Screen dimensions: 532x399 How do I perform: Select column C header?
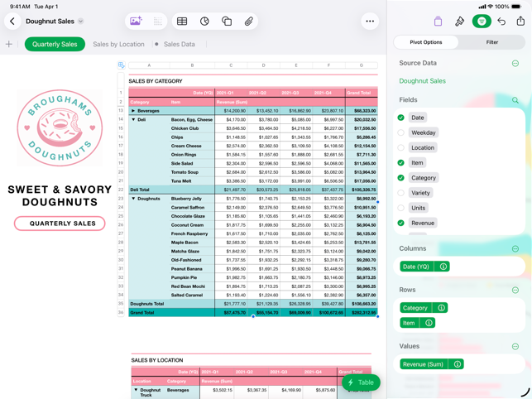(231, 65)
